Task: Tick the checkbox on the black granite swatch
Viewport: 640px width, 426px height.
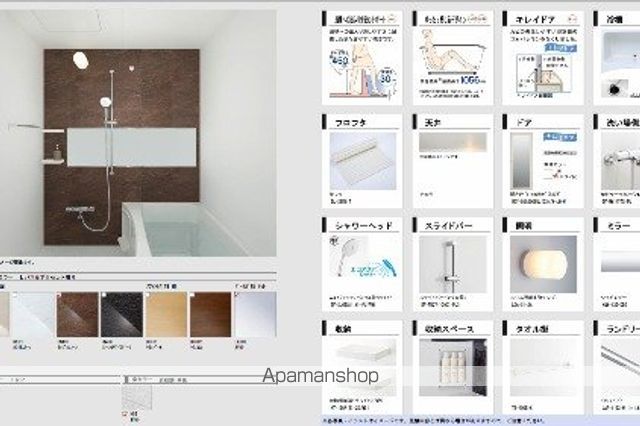Action: (x=104, y=295)
